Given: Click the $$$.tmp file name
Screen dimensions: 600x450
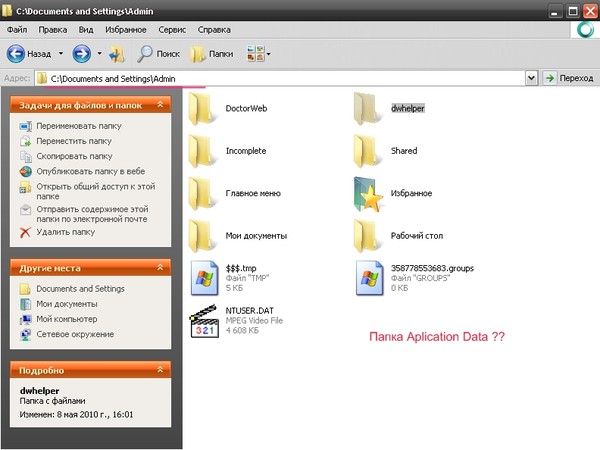Looking at the screenshot, I should (241, 268).
